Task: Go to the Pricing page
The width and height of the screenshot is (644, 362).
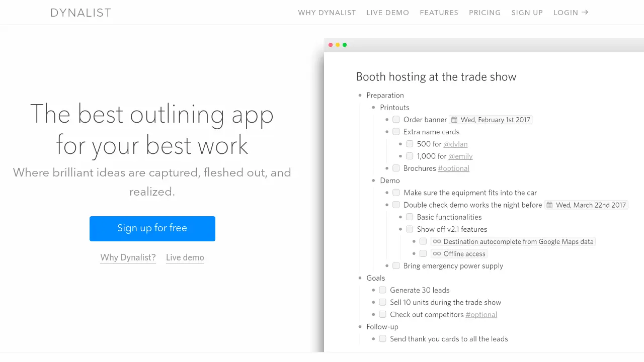Action: point(485,13)
